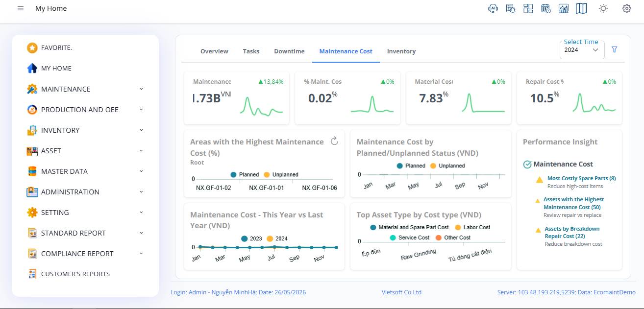Screen dimensions: 644x309
Task: Switch to the Downtime tab
Action: click(289, 51)
